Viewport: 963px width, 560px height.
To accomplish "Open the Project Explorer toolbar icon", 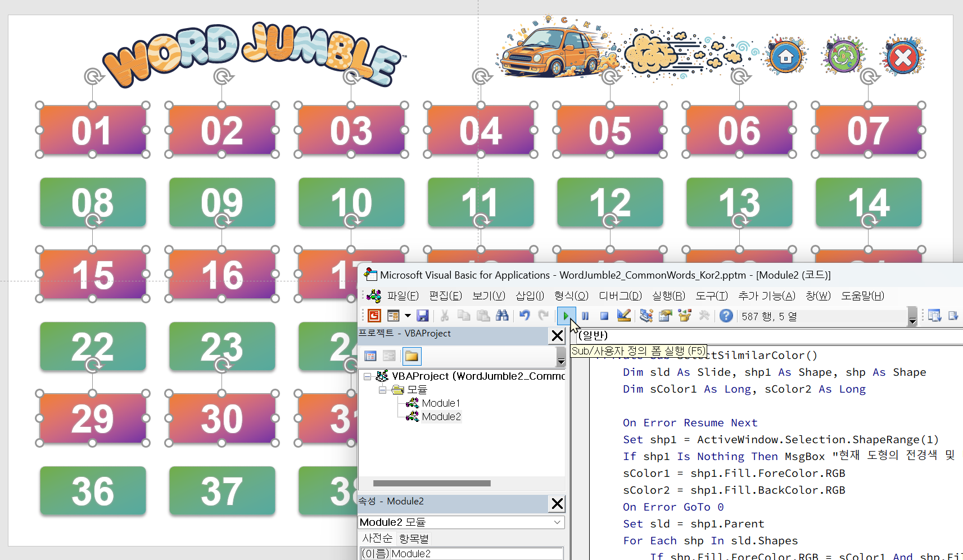I will [646, 316].
